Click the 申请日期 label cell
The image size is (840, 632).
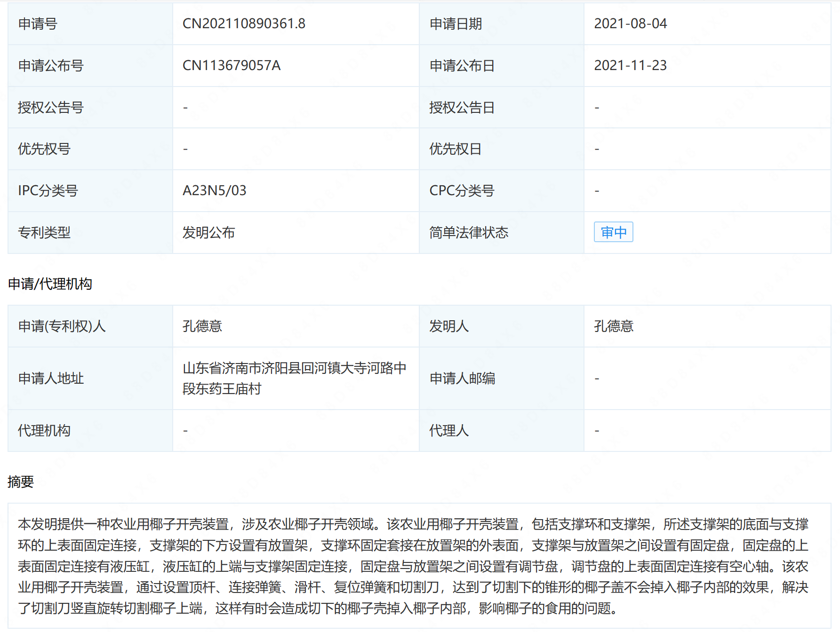(x=502, y=24)
